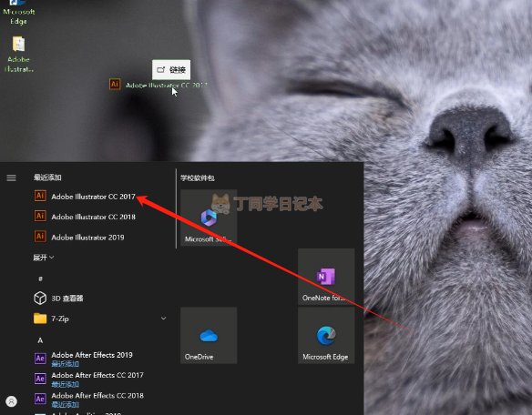Click the 3D 查看器 label text

tap(67, 299)
